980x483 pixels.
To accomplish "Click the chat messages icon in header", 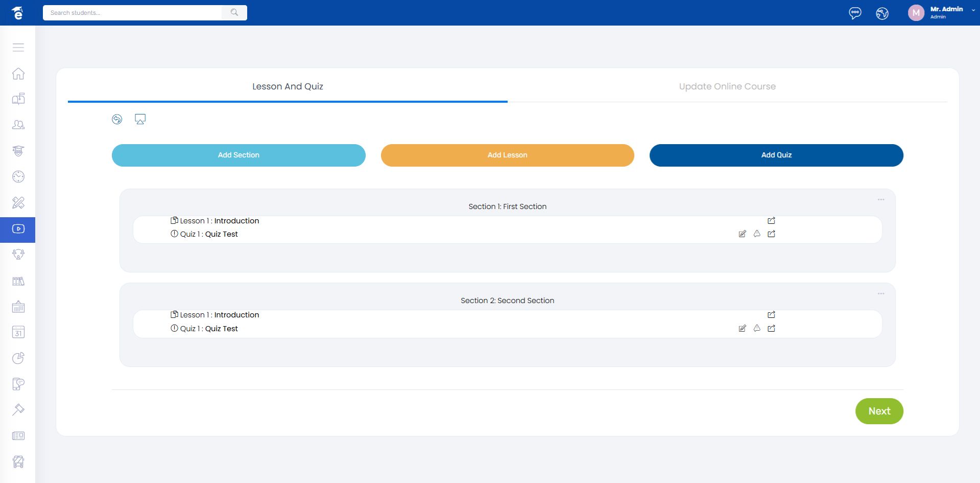I will tap(854, 13).
